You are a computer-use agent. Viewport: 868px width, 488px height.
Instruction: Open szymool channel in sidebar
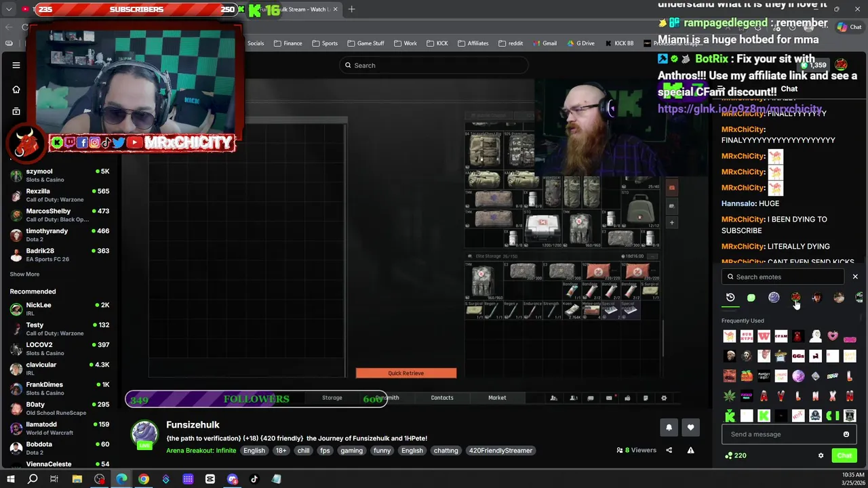click(60, 175)
